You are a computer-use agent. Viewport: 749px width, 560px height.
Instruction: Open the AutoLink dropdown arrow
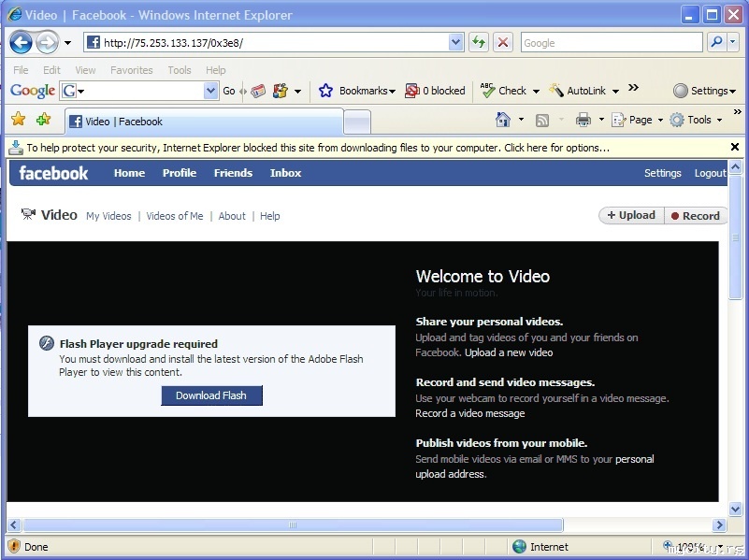click(615, 92)
